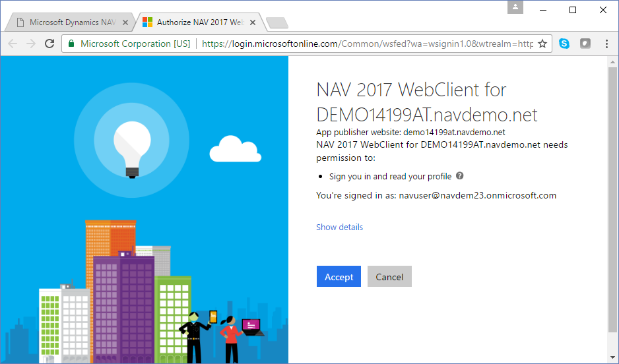
Task: Click the Cancel button
Action: (389, 277)
